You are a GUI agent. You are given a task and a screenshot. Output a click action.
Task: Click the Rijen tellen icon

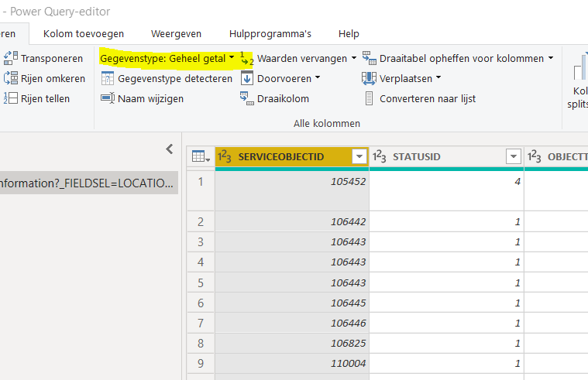click(x=11, y=98)
